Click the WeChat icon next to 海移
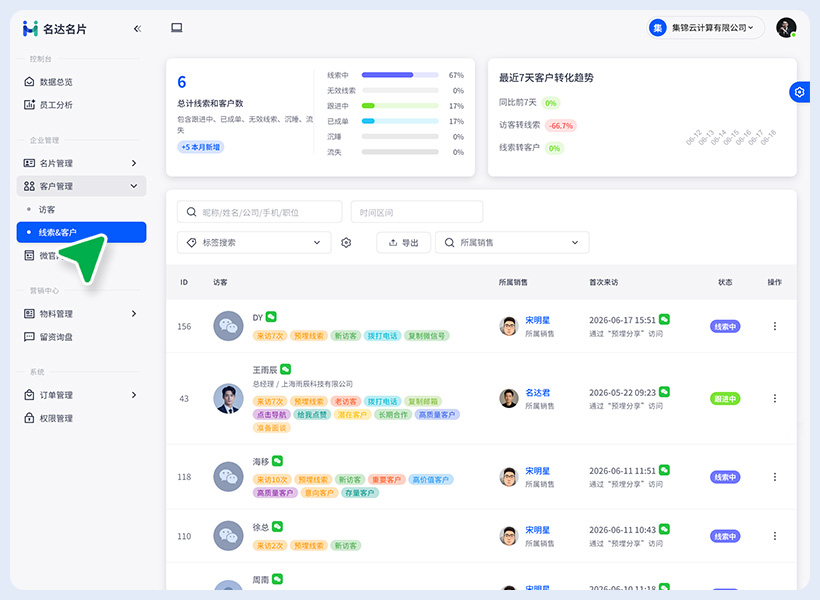820x600 pixels. click(x=278, y=461)
